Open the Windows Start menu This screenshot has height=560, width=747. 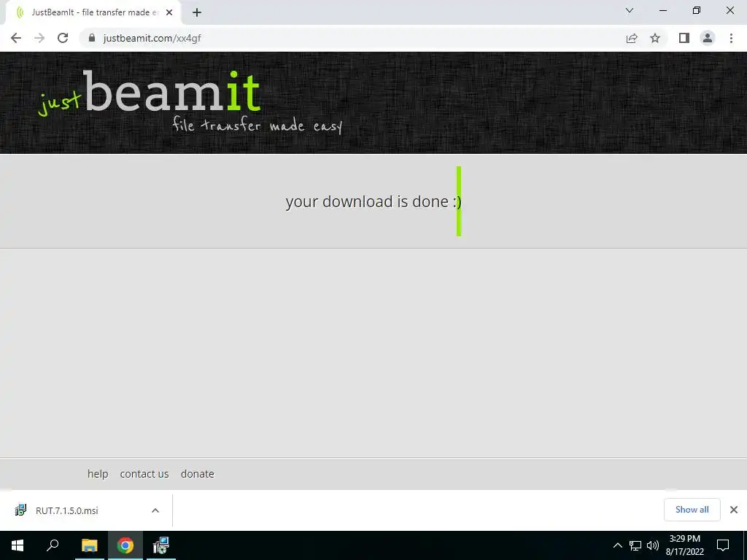click(x=18, y=545)
